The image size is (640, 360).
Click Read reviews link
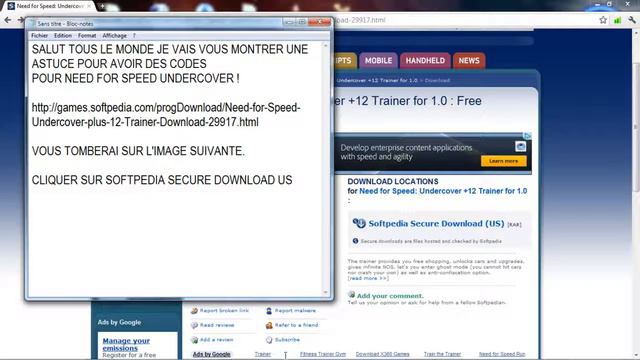217,325
